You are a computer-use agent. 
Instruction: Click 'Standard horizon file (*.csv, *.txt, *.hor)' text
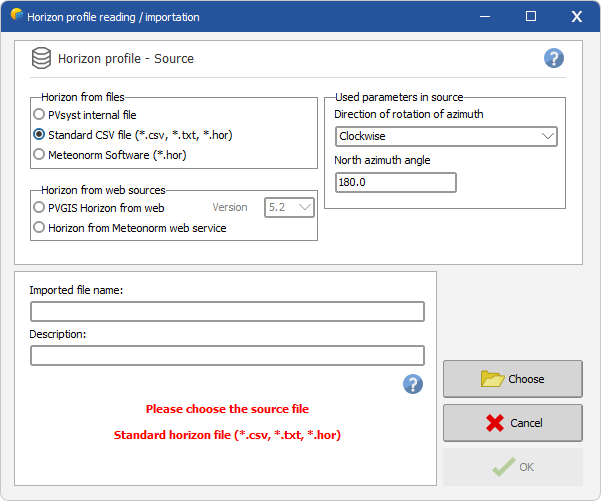click(227, 435)
